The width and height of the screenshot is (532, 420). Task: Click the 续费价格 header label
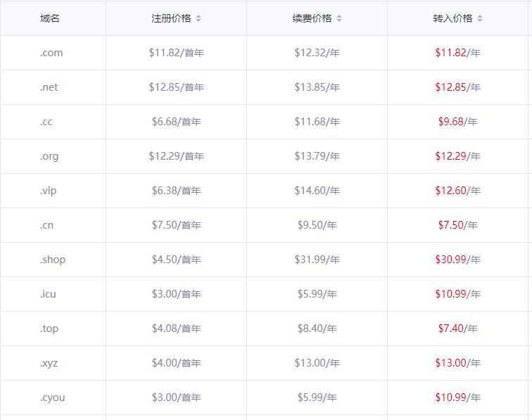tap(312, 18)
